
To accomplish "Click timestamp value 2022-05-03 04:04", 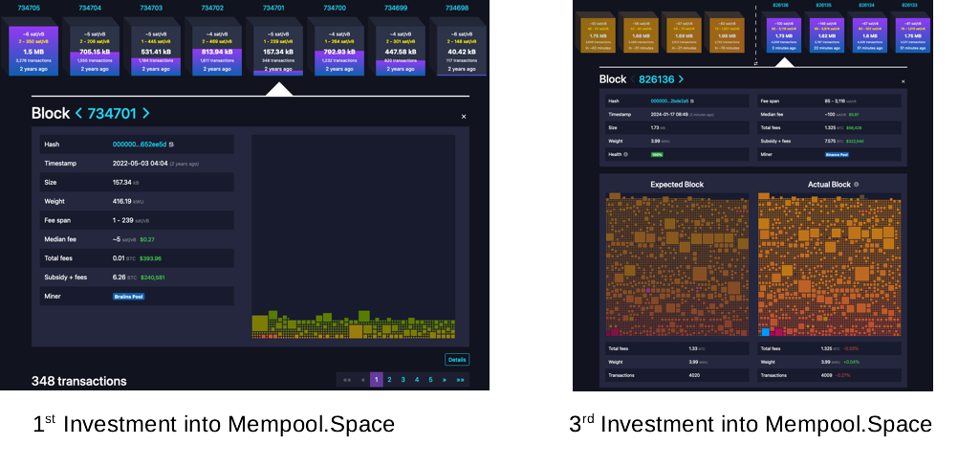I will click(141, 164).
